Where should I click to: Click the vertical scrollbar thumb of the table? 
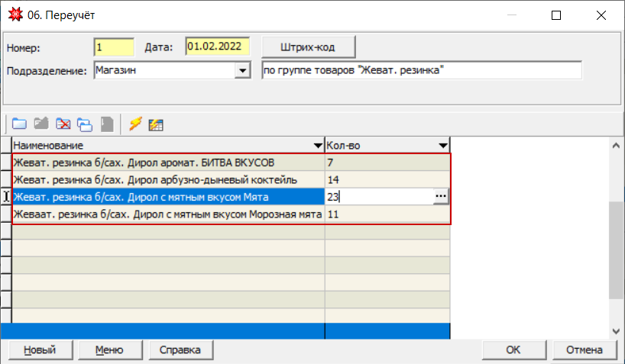tap(616, 250)
